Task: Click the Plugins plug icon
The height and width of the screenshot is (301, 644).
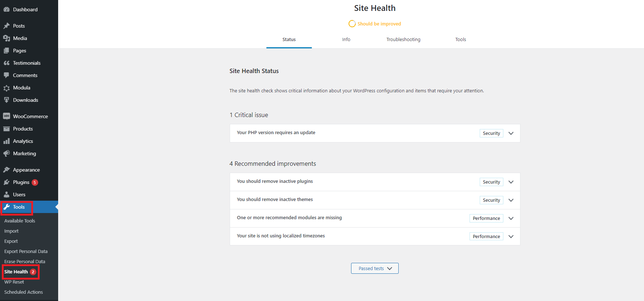Action: tap(7, 182)
